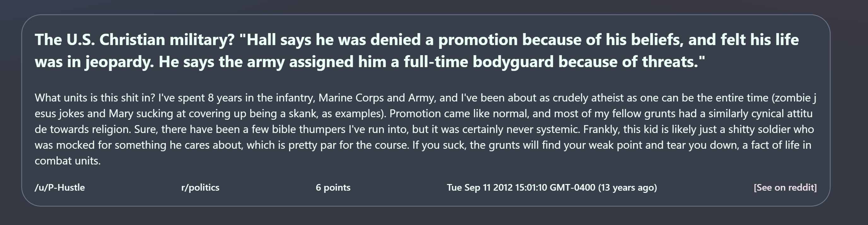Click the username /u/P-Hustle
This screenshot has width=868, height=225.
click(x=60, y=187)
